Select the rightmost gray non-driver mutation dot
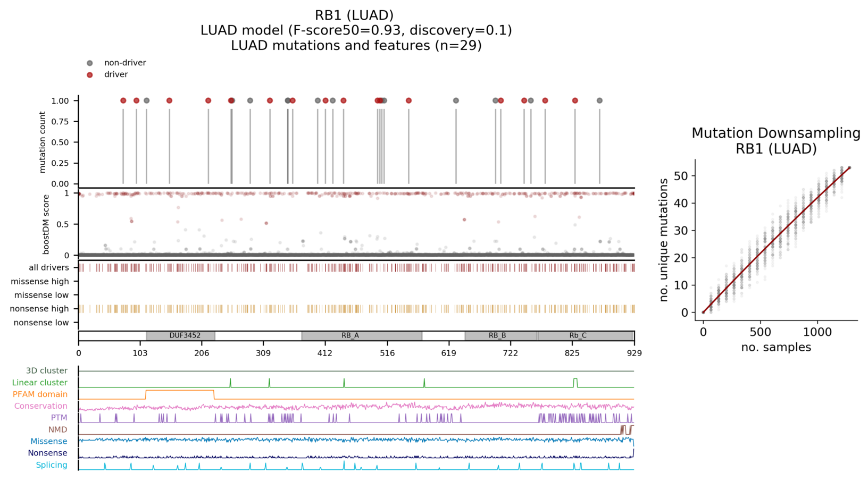This screenshot has width=868, height=481. [599, 100]
